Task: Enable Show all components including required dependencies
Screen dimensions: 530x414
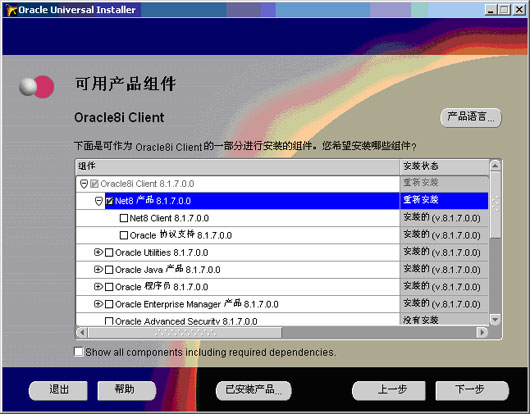Action: pos(78,352)
